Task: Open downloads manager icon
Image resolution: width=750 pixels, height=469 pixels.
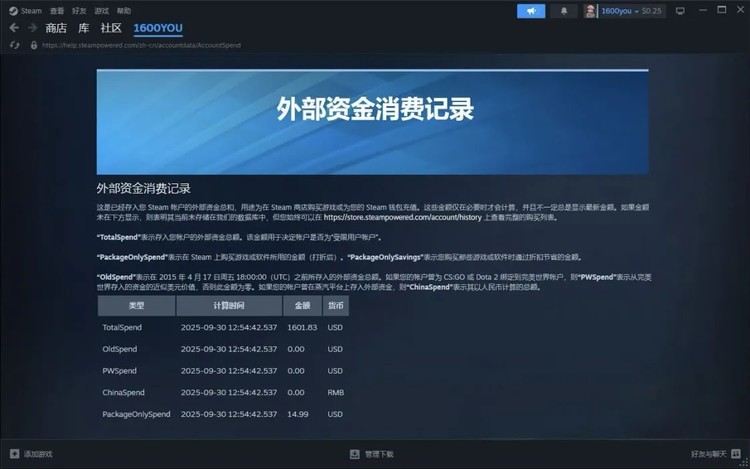Action: point(354,454)
